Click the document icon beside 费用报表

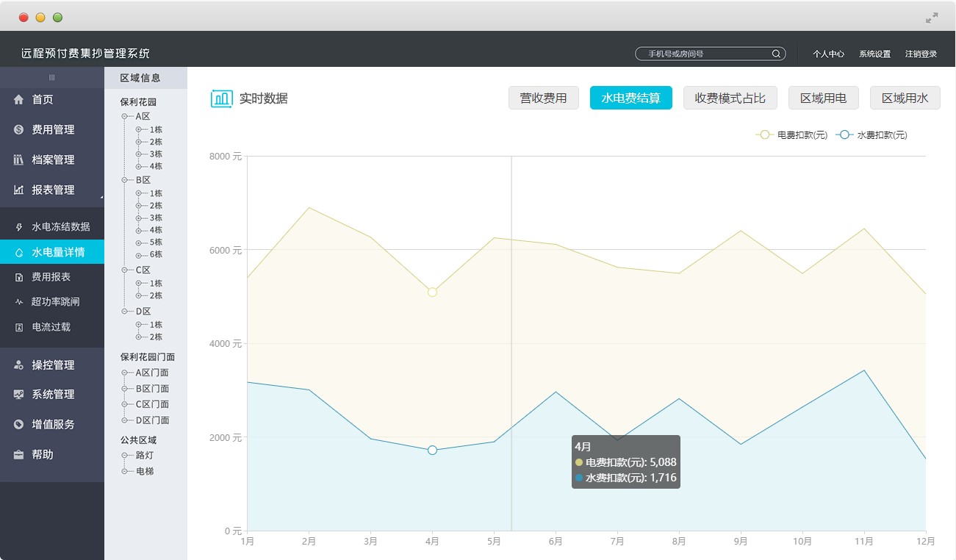(x=19, y=277)
